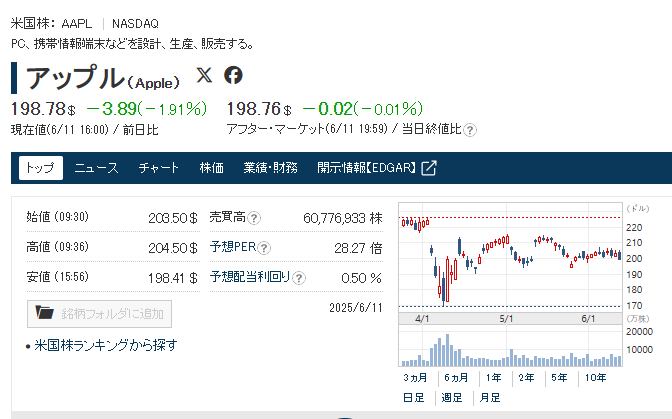This screenshot has height=419, width=672.
Task: Switch chart to 月足 candles
Action: point(490,398)
